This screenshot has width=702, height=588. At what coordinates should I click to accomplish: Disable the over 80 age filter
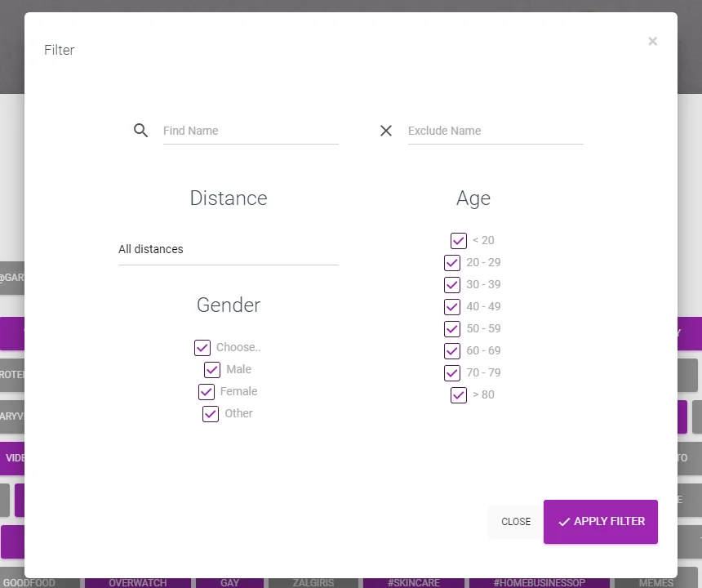click(x=458, y=394)
